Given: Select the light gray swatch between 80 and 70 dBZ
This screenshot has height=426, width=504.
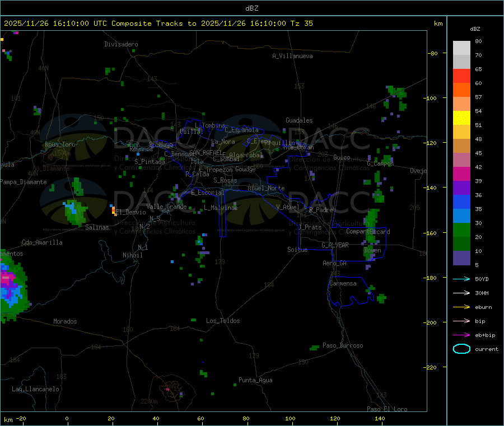Looking at the screenshot, I should pyautogui.click(x=461, y=48).
